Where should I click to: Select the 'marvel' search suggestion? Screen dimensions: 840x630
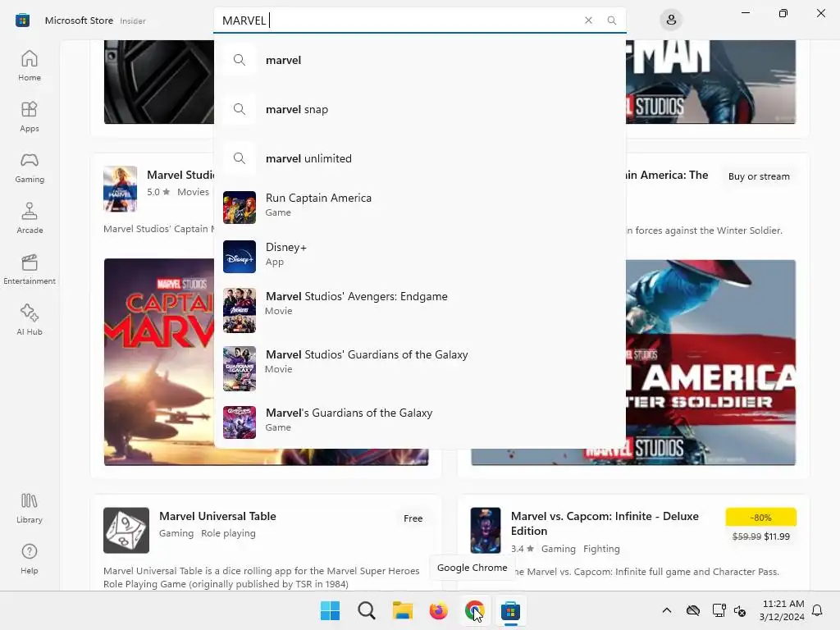[420, 60]
